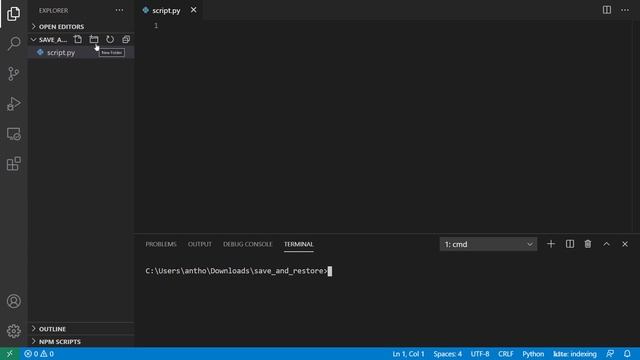This screenshot has height=360, width=640.
Task: Change indentation via Spaces: 4
Action: click(x=447, y=353)
